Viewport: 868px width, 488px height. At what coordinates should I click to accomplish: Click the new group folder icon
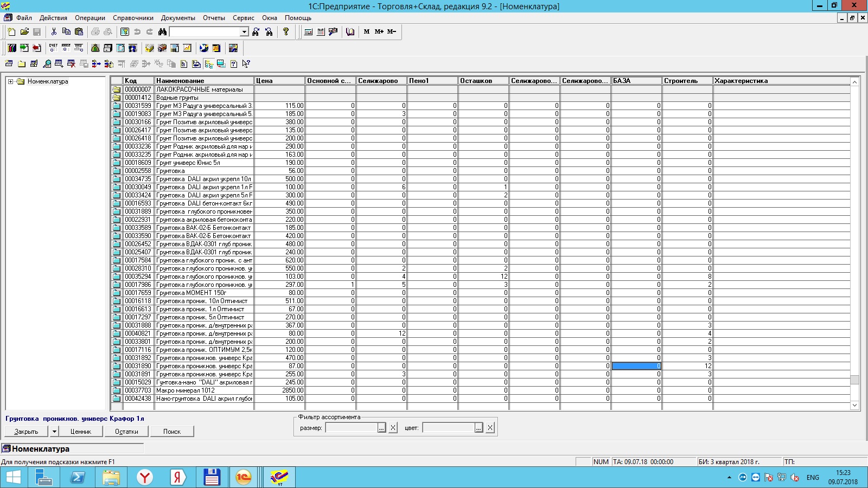click(x=22, y=64)
